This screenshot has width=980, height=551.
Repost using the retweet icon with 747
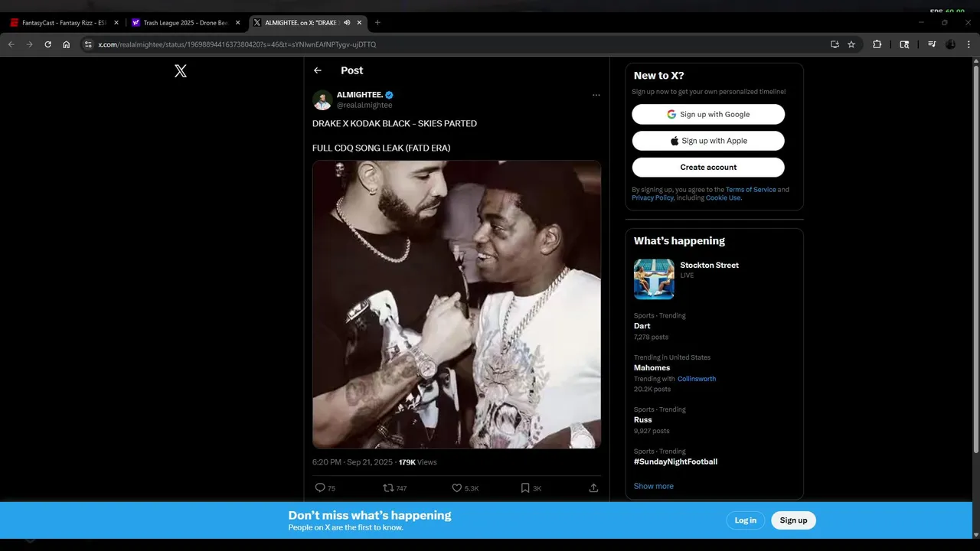388,487
